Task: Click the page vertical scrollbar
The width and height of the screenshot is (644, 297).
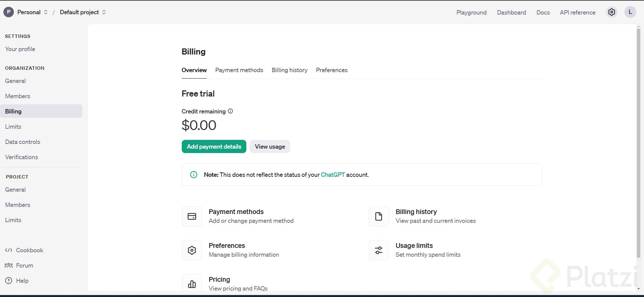Action: point(638,142)
